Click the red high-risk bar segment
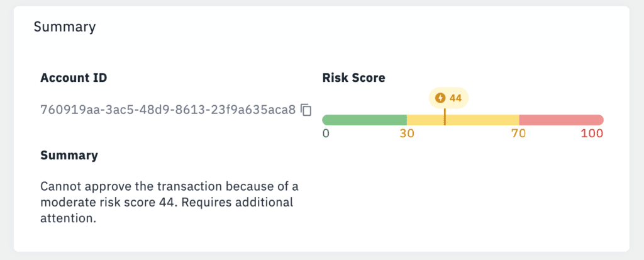 (561, 120)
